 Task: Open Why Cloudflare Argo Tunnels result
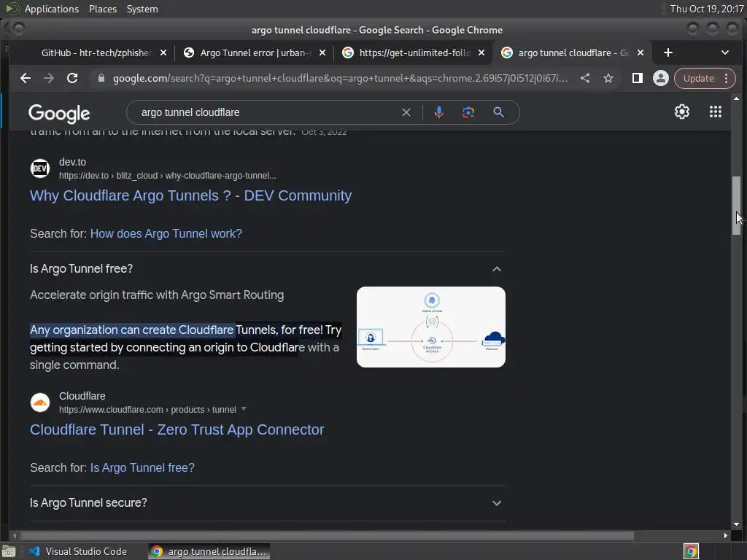coord(190,195)
